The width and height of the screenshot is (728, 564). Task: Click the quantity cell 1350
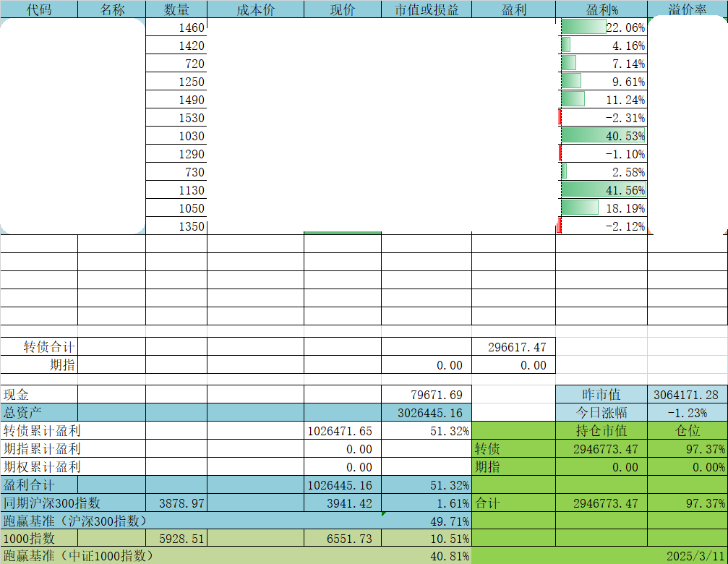176,226
